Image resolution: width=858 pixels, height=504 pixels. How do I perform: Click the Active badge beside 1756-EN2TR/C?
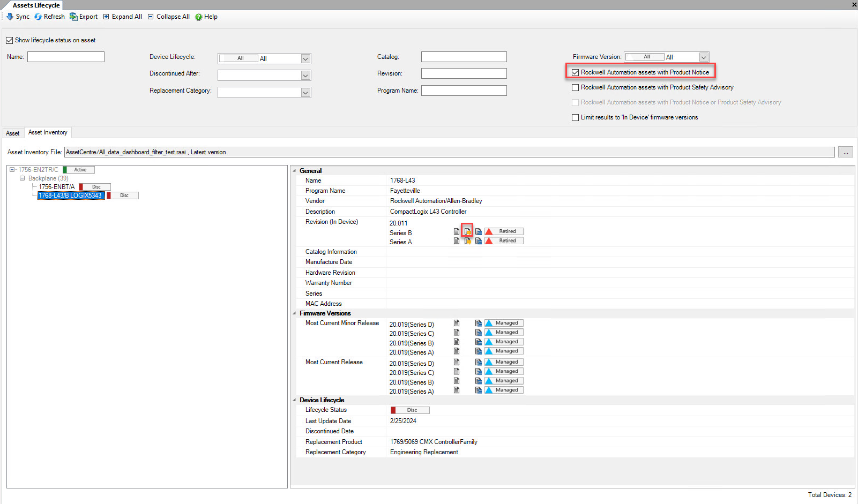pos(79,170)
